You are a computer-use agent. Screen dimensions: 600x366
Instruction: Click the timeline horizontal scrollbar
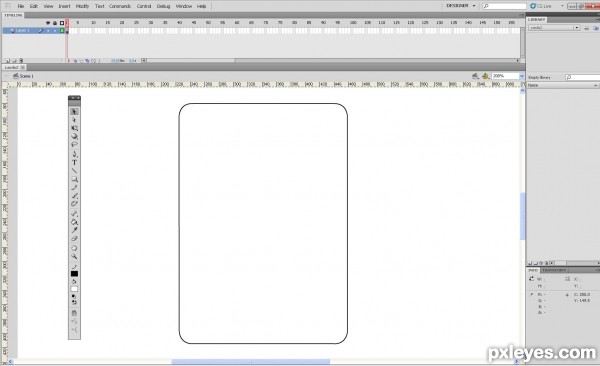[332, 60]
